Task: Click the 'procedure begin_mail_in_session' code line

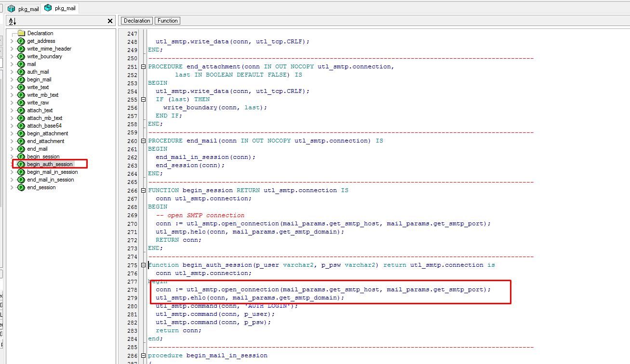Action: [208, 355]
